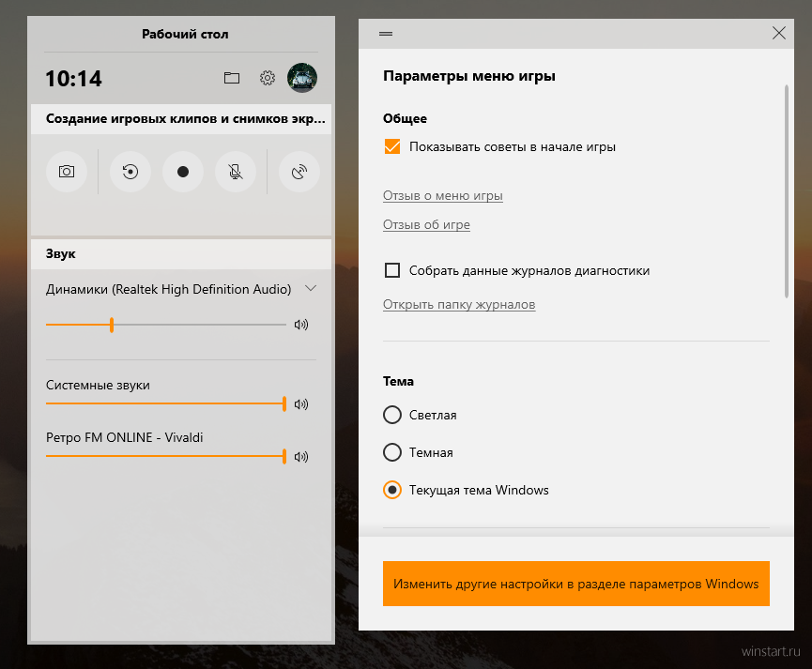The image size is (812, 669).
Task: Click the settings panel drag handle
Action: 386,34
